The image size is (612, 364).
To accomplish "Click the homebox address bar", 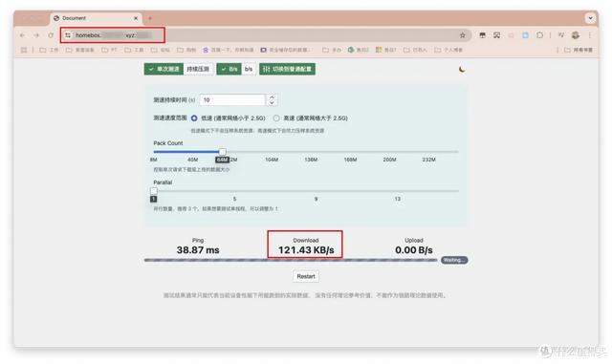I will pyautogui.click(x=266, y=35).
